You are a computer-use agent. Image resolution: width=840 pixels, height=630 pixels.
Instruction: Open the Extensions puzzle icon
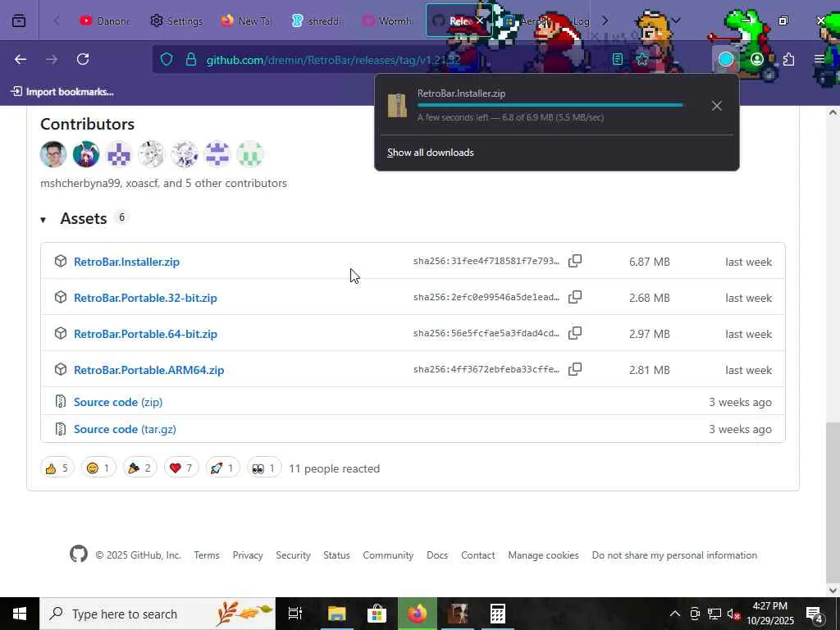click(788, 59)
